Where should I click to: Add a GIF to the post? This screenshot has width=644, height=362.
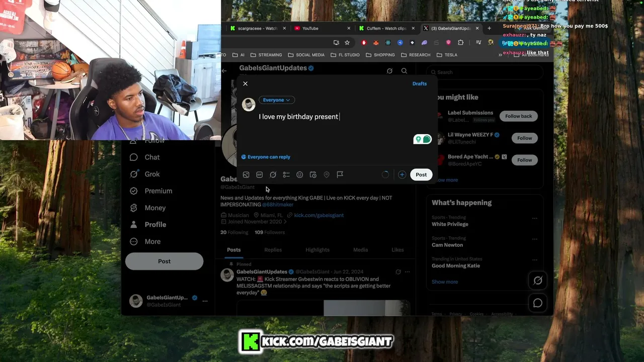(260, 174)
